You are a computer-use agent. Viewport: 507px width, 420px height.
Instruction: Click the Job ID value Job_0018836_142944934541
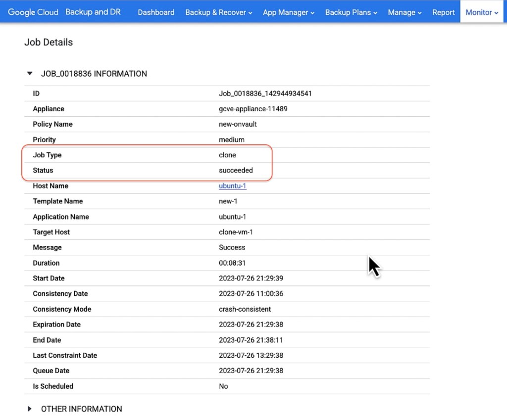(265, 93)
